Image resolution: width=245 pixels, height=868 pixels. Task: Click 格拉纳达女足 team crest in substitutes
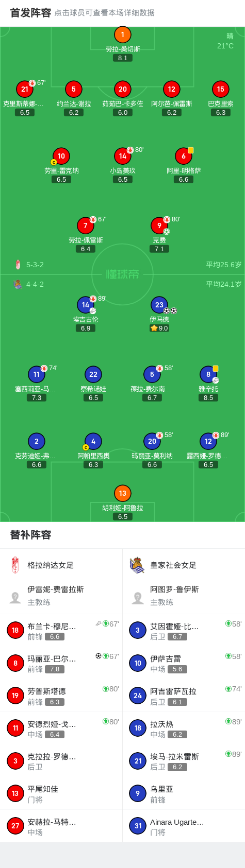pos(15,565)
